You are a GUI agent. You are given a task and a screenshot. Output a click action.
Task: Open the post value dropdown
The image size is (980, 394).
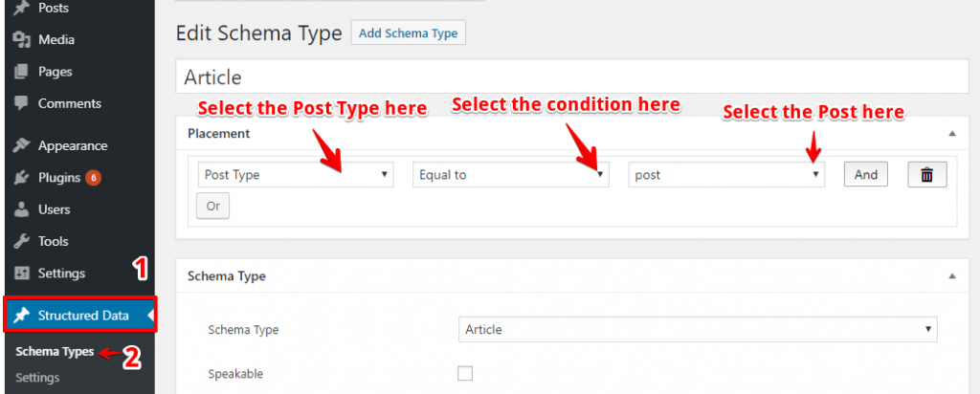pyautogui.click(x=726, y=175)
